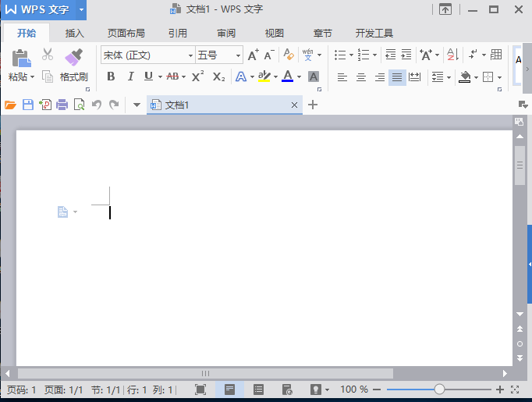The image size is (532, 402).
Task: Click the Undo arrow icon
Action: (x=97, y=105)
